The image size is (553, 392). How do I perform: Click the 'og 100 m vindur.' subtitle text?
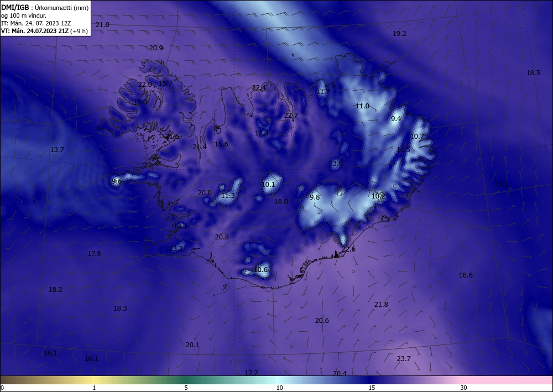point(24,15)
